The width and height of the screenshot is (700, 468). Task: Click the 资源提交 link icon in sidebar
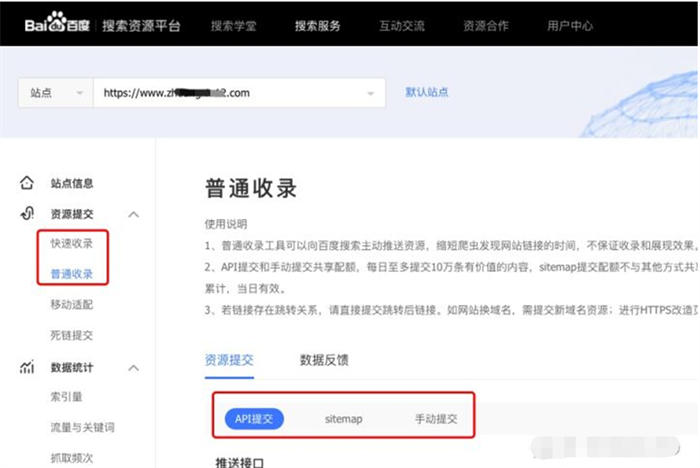27,214
